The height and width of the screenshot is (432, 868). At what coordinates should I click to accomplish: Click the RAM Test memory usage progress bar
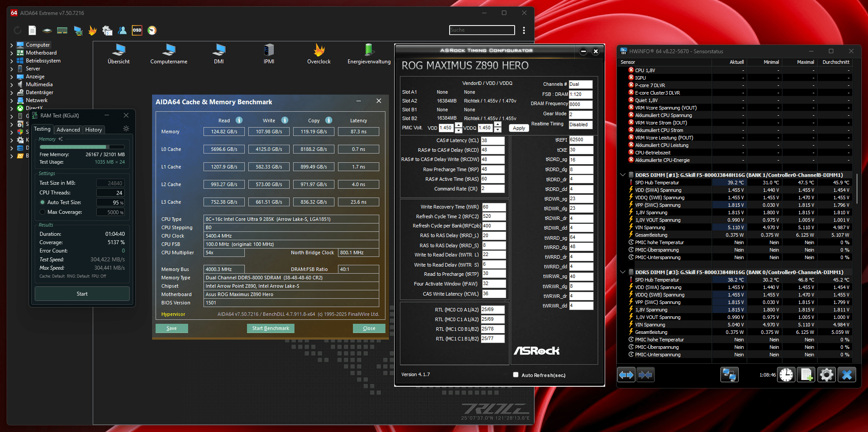coord(82,147)
